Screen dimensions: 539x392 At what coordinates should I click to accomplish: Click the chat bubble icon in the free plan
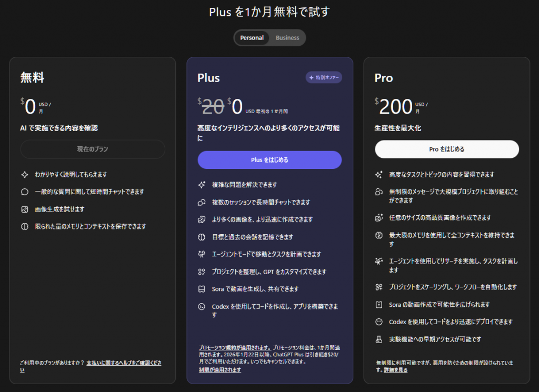pos(24,192)
